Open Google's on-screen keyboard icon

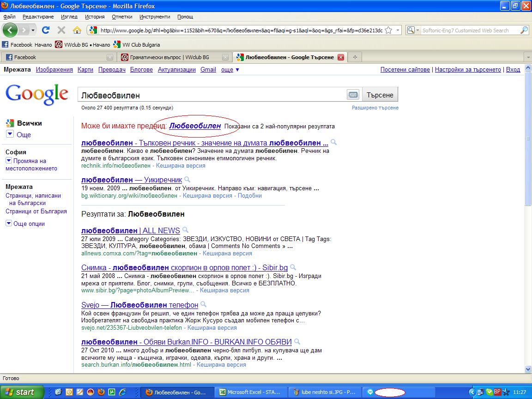[353, 95]
